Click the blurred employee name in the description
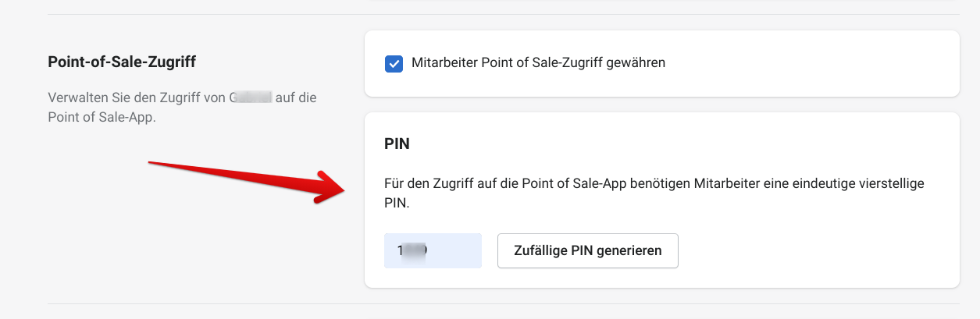 tap(251, 98)
